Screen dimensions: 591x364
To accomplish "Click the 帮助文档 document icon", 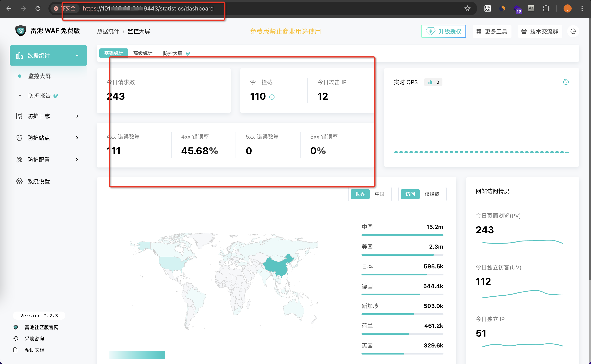I will pyautogui.click(x=15, y=350).
